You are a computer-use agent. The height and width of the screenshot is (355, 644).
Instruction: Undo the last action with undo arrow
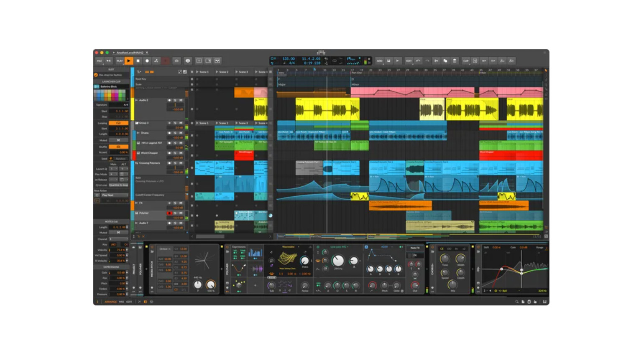pyautogui.click(x=418, y=61)
